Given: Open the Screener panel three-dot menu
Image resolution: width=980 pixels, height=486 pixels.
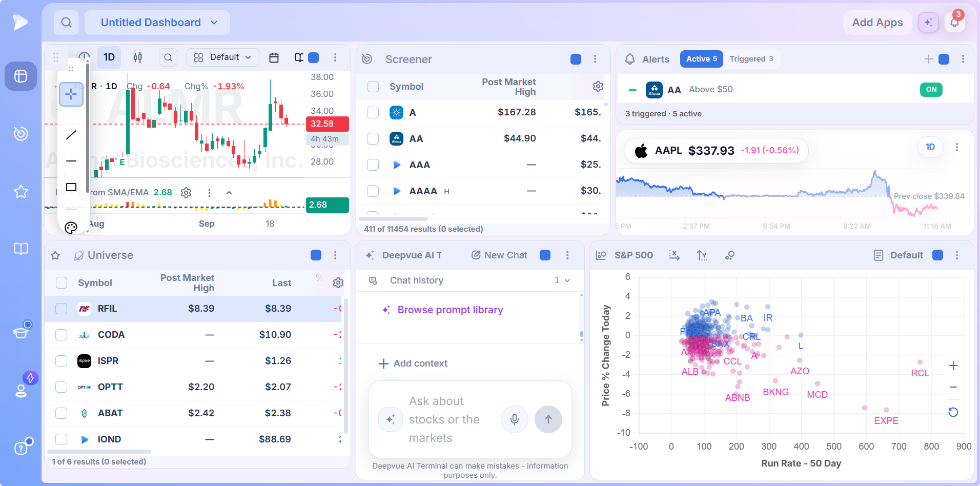Looking at the screenshot, I should tap(595, 59).
